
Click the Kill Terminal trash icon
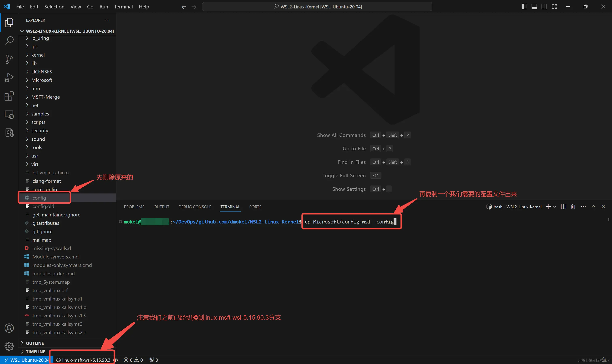point(573,207)
